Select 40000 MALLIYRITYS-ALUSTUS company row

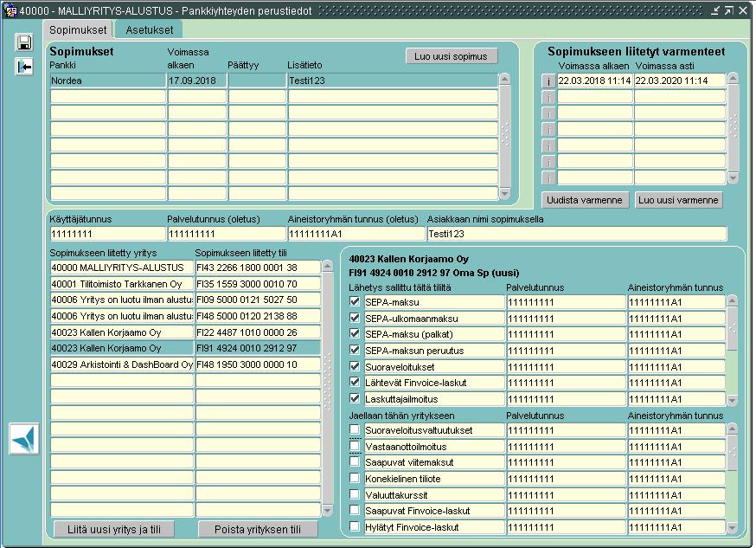(122, 268)
